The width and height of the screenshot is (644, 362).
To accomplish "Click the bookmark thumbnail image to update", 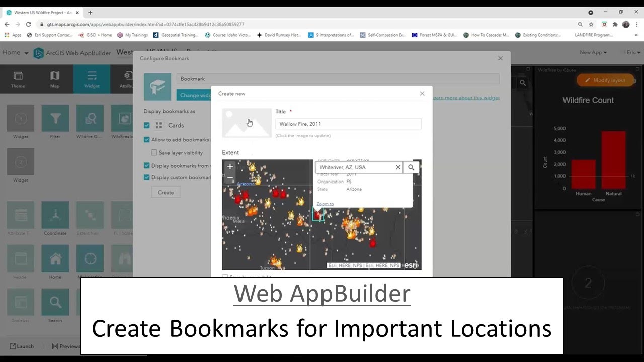I will 247,123.
